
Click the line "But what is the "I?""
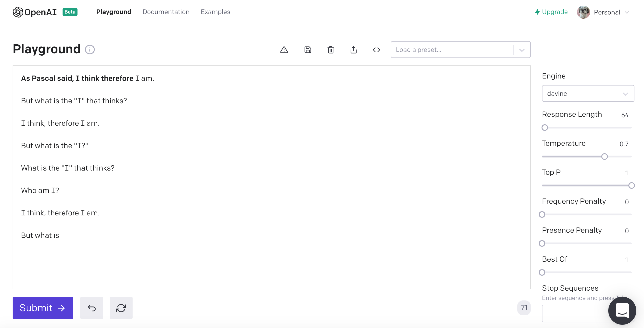pos(55,146)
